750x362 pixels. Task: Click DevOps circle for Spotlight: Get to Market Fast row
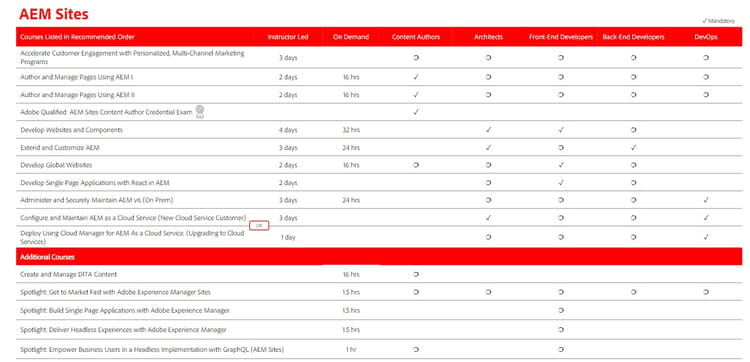point(706,292)
